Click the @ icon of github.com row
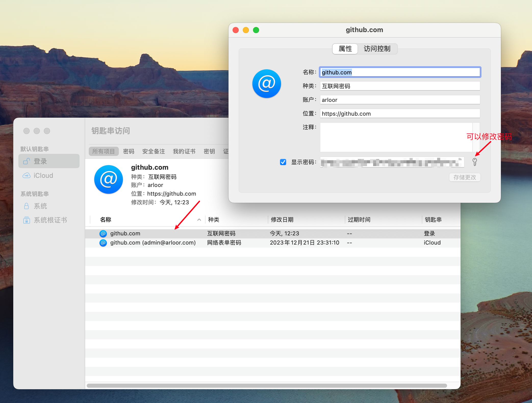The height and width of the screenshot is (403, 532). [x=103, y=234]
